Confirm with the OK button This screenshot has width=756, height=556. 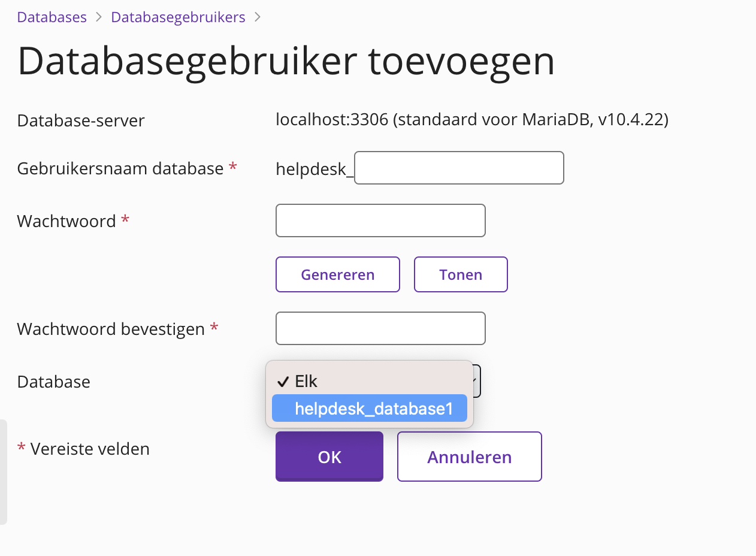point(329,457)
